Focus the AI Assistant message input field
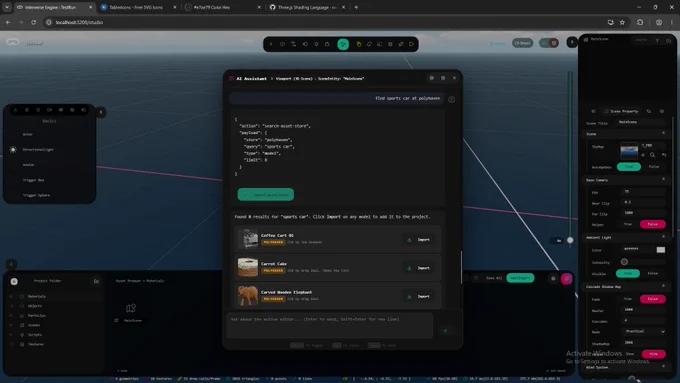Viewport: 680px width, 383px height. [x=330, y=325]
